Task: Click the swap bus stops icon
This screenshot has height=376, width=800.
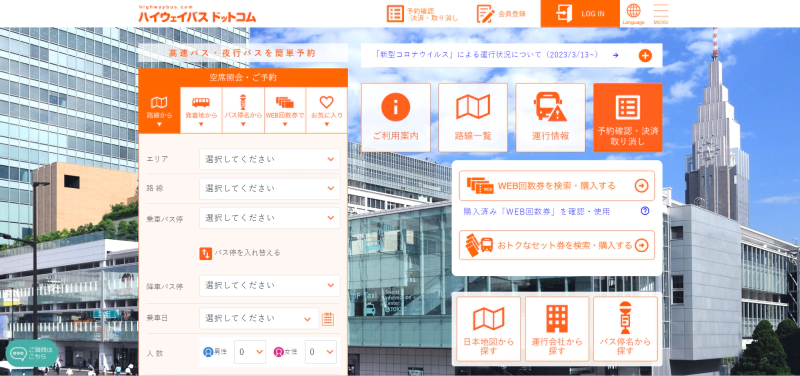Action: pos(206,253)
